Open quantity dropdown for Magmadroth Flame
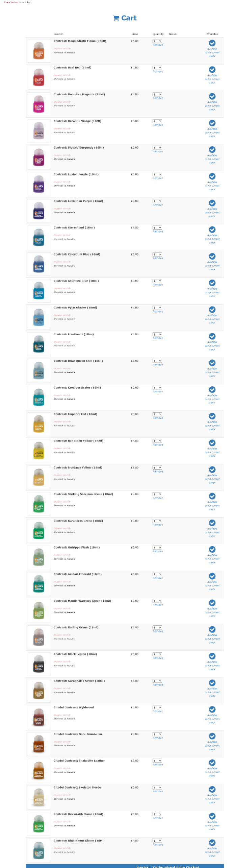This screenshot has width=235, height=868. coord(157,41)
